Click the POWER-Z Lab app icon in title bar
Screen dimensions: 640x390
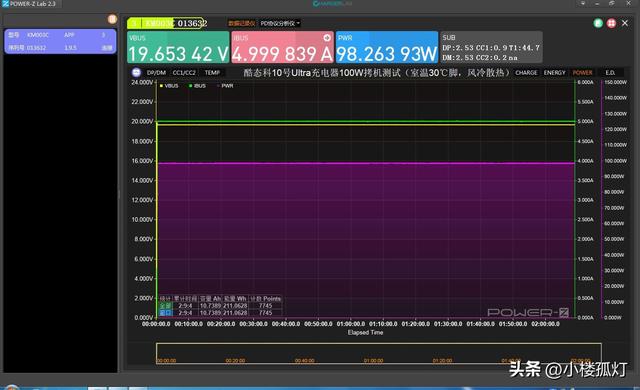tap(5, 4)
